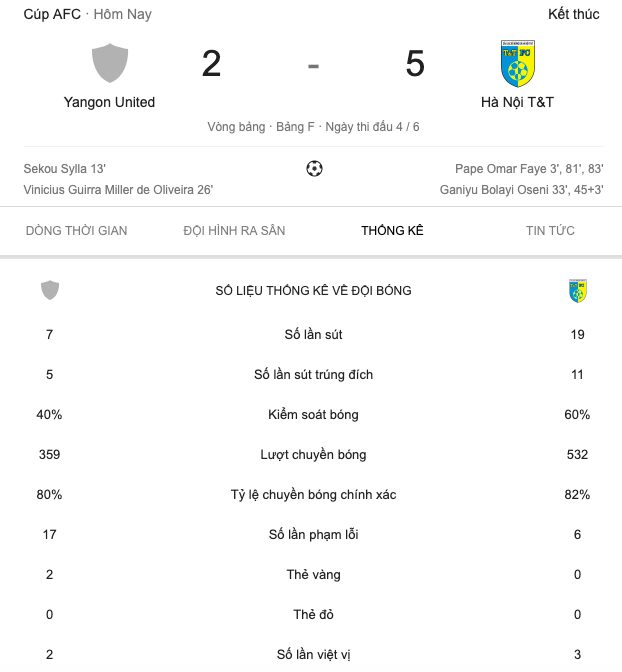Select the THỐNG KÊ tab
The width and height of the screenshot is (622, 672).
pos(393,231)
